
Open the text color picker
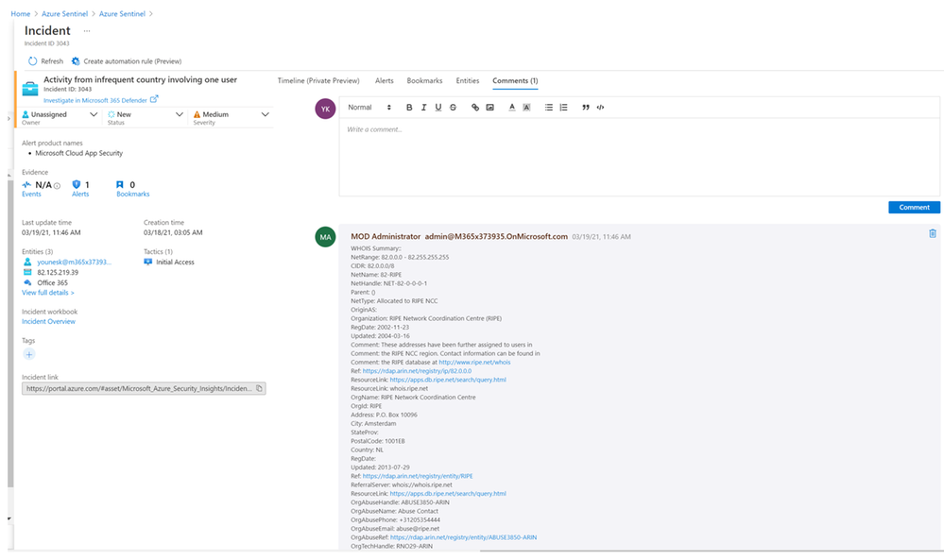pyautogui.click(x=512, y=108)
